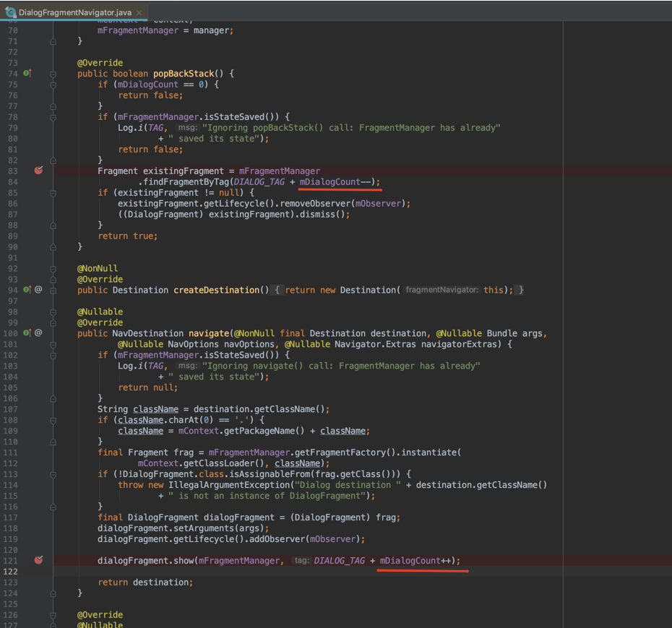Collapse the if mDialogCount == 0 block

[53, 85]
